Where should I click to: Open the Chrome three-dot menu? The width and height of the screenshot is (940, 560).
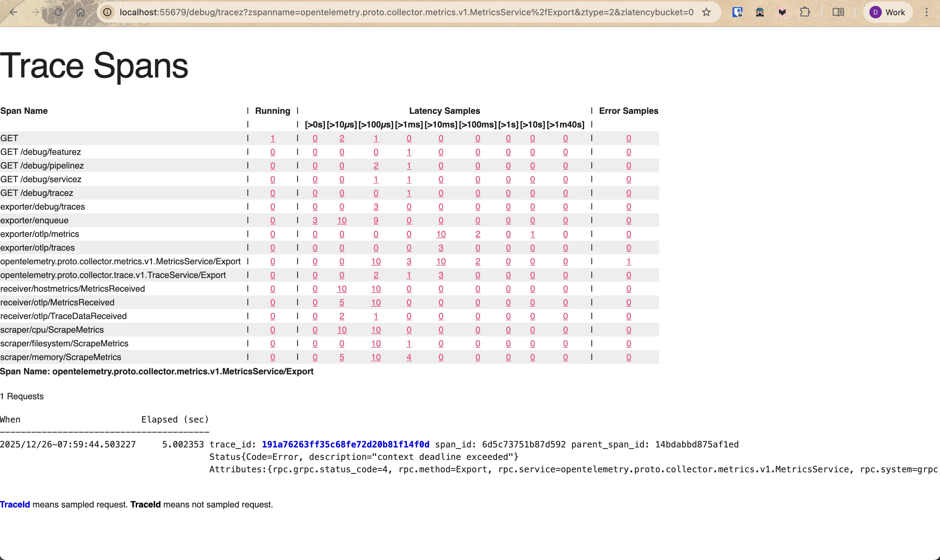[926, 12]
